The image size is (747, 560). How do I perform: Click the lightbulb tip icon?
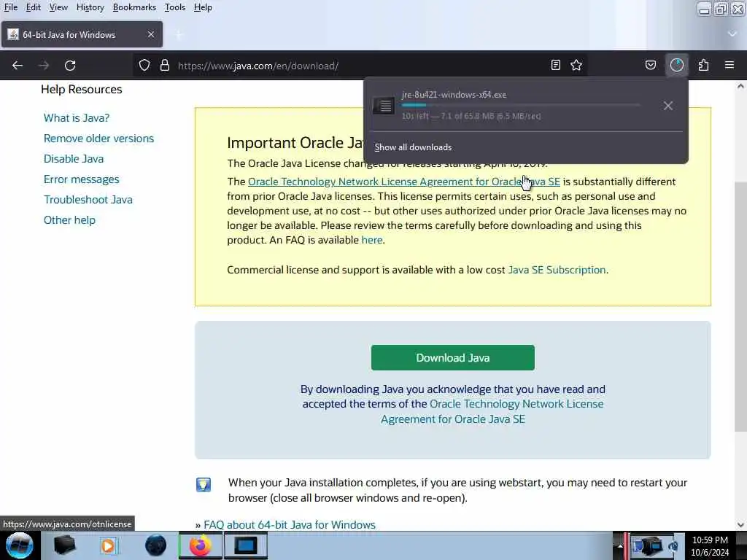[204, 485]
